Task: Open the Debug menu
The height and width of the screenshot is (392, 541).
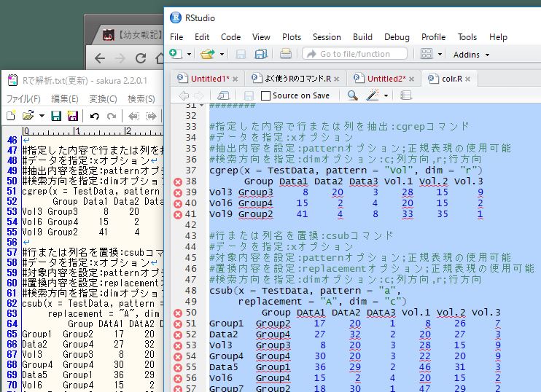Action: tap(397, 37)
